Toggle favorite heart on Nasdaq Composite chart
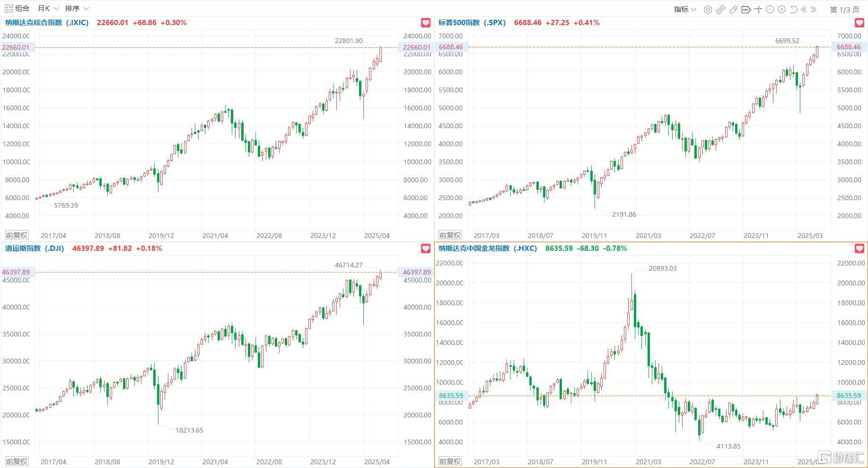The image size is (868, 468). [425, 23]
